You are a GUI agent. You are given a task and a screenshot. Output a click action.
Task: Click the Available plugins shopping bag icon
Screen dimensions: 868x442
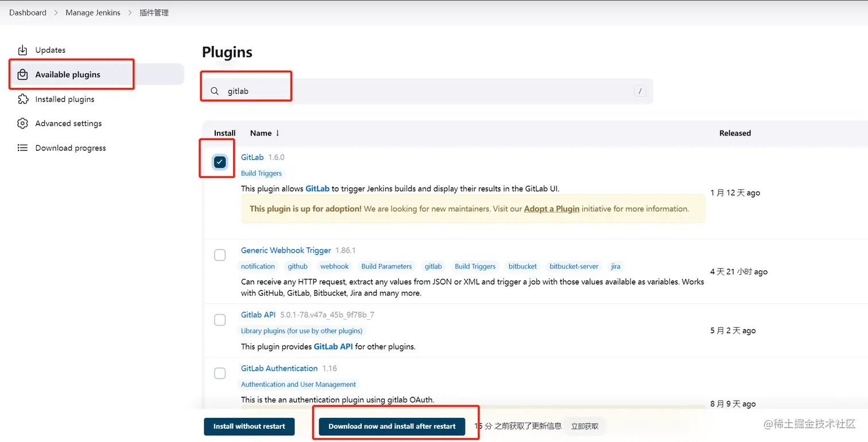point(22,75)
